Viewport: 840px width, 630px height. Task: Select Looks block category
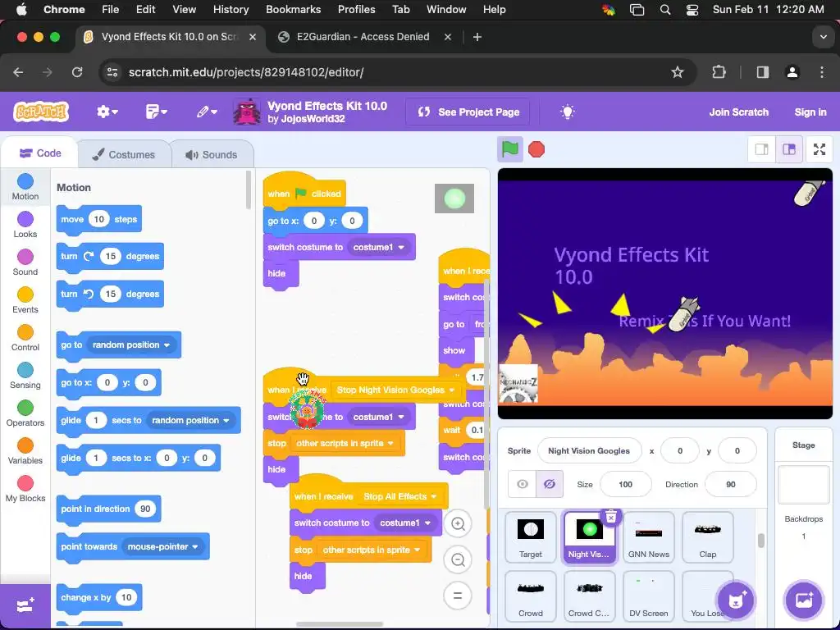(x=25, y=225)
